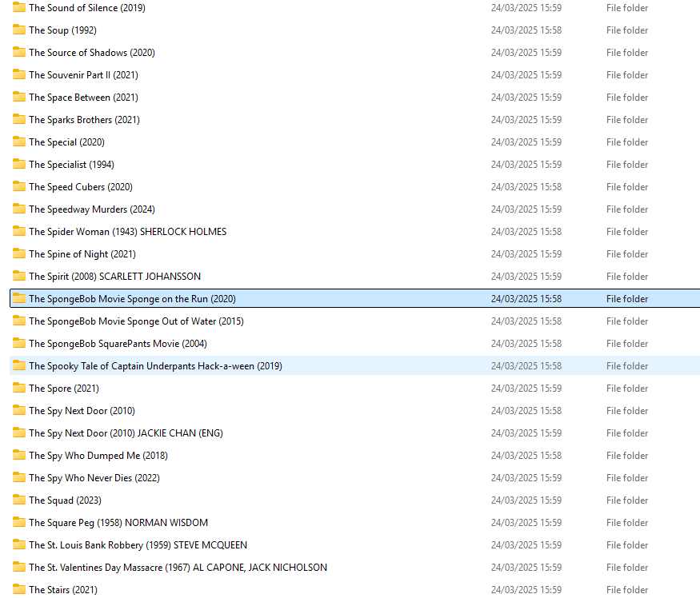
Task: Select the folder icon beside The Spine of Night (2021)
Action: pyautogui.click(x=19, y=253)
